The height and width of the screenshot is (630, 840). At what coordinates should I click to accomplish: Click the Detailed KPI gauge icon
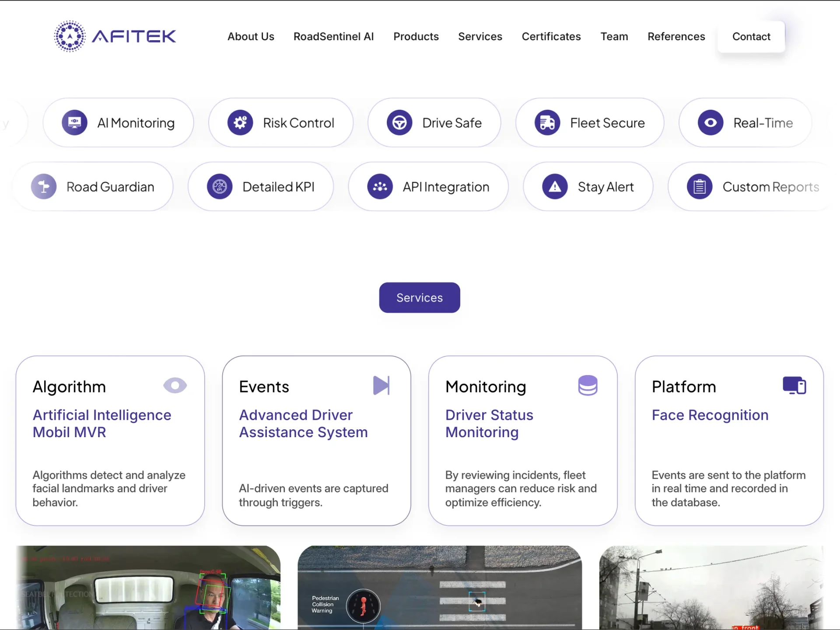[220, 187]
